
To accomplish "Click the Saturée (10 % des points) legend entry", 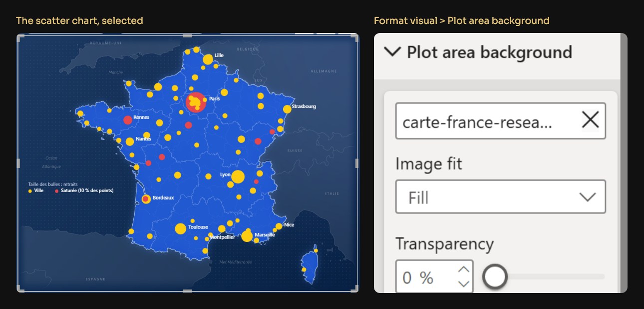I will point(84,190).
